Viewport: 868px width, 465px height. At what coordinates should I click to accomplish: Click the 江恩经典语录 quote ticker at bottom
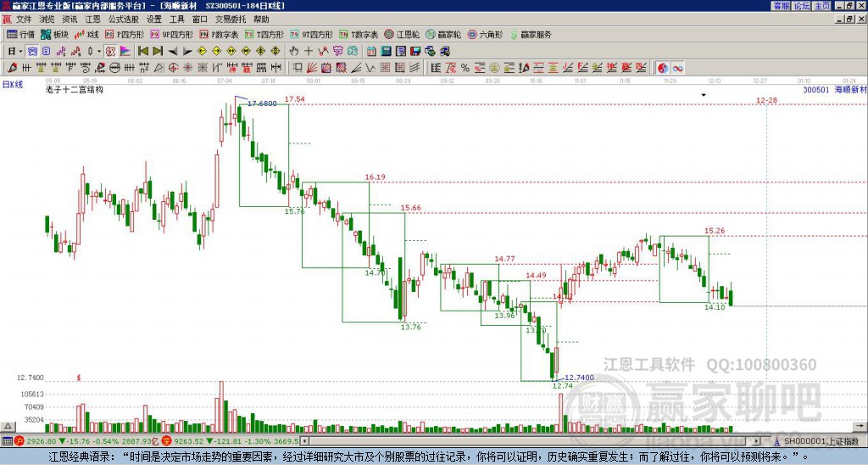(x=434, y=457)
